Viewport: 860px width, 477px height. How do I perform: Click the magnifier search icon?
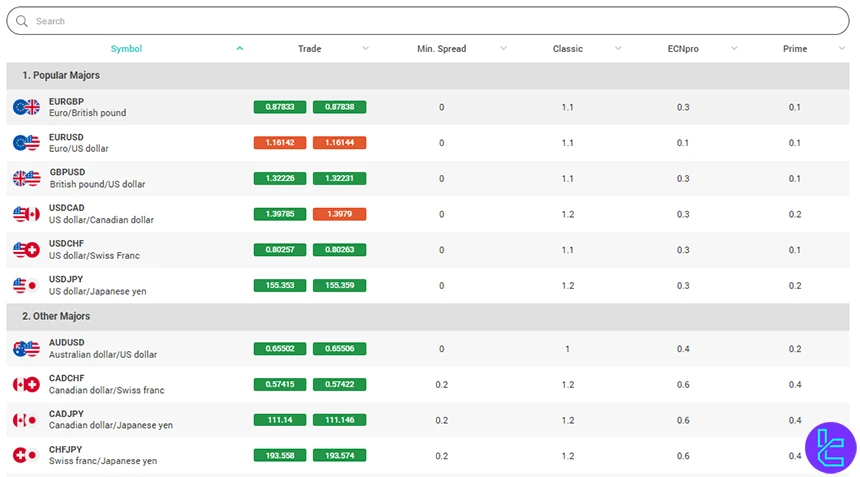pyautogui.click(x=22, y=21)
